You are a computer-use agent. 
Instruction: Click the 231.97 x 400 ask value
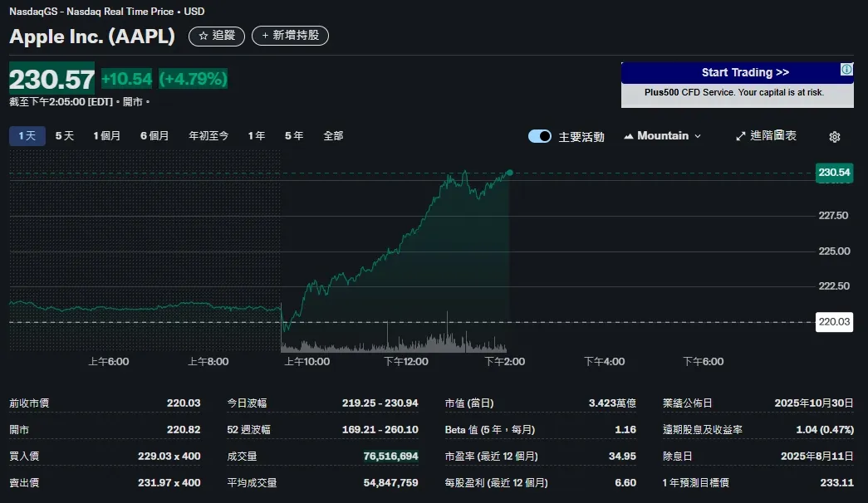(169, 483)
